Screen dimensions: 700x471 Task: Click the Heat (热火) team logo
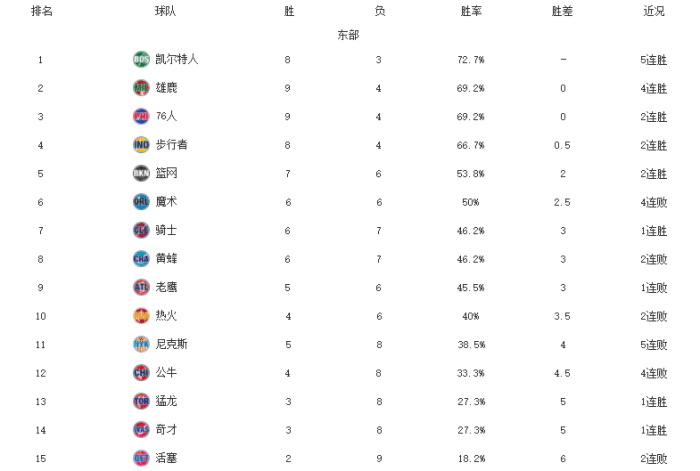coord(141,315)
